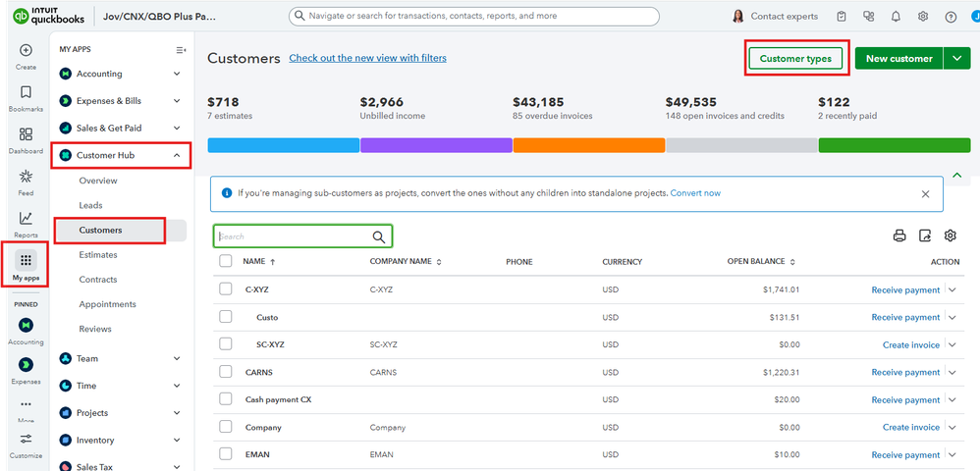The width and height of the screenshot is (980, 471).
Task: Click the print list icon
Action: pos(898,235)
